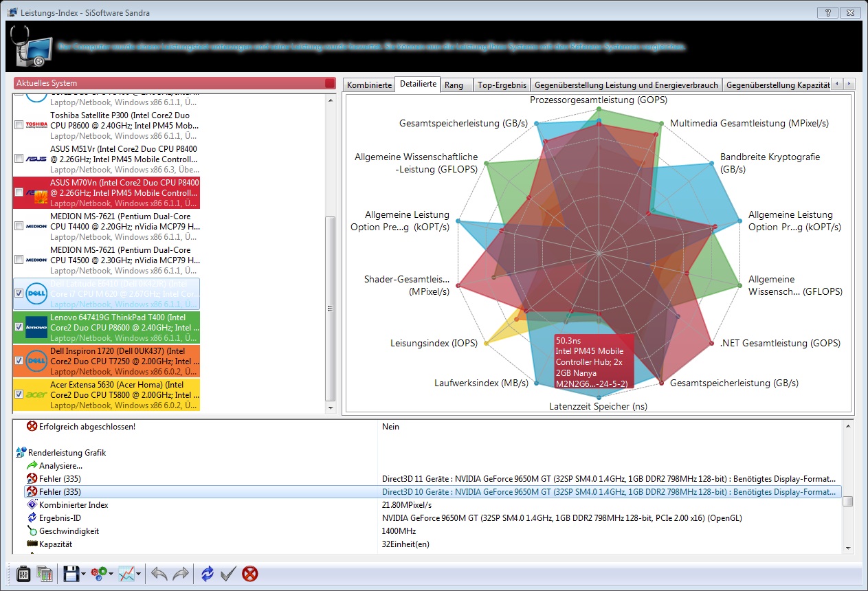
Task: Click the red button on the Aktuelles System header
Action: pos(330,83)
